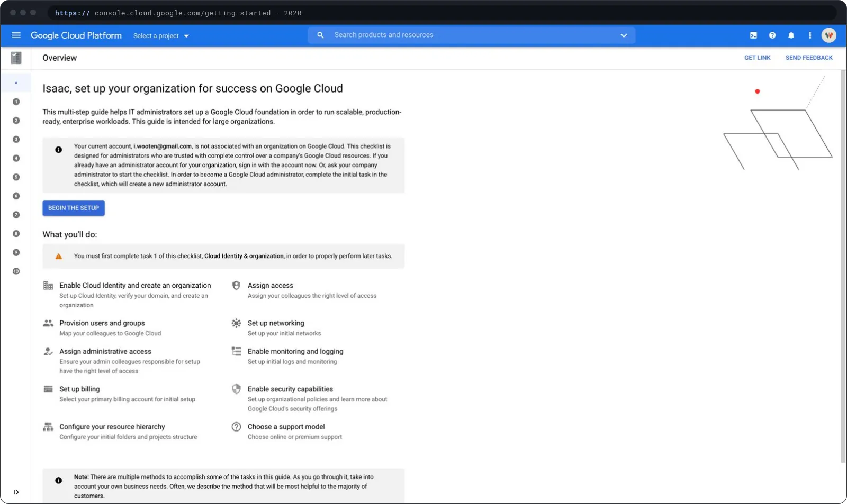Image resolution: width=847 pixels, height=504 pixels.
Task: Click the browser address bar URL
Action: click(x=178, y=13)
